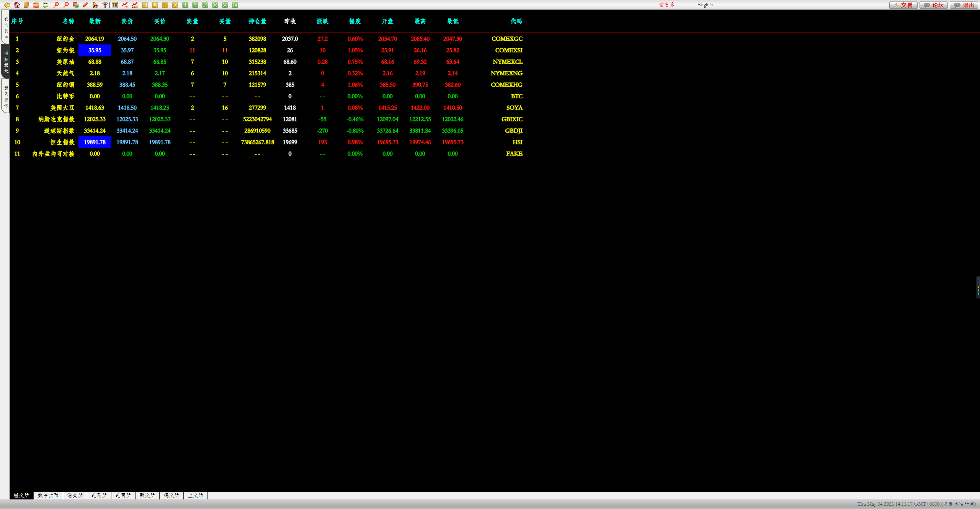Switch to the 德交所 bottom tab
The image size is (980, 509).
[x=171, y=495]
